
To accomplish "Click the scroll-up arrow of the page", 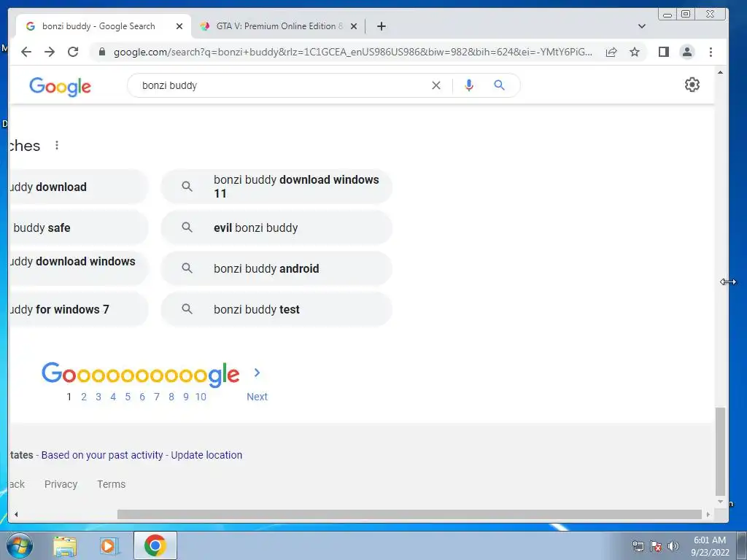I will click(720, 72).
